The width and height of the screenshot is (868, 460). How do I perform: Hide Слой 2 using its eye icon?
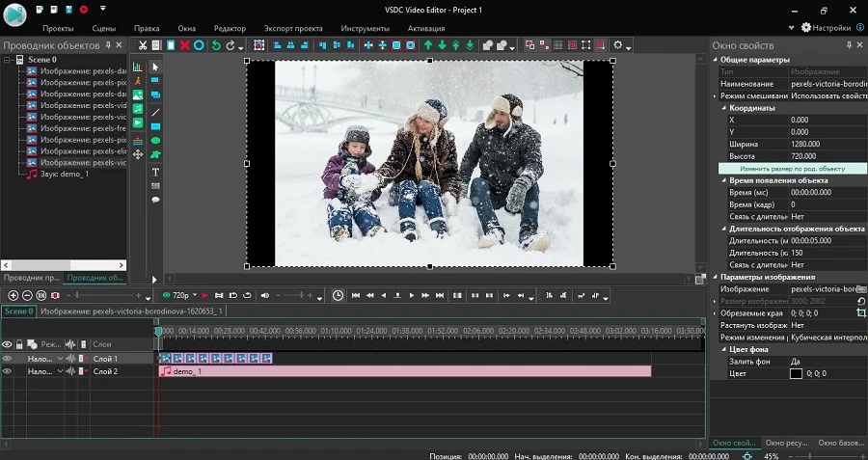point(7,371)
